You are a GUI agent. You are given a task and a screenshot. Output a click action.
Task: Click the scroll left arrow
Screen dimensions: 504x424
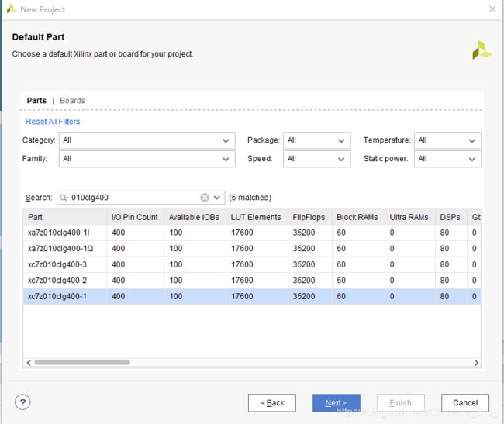pyautogui.click(x=29, y=363)
